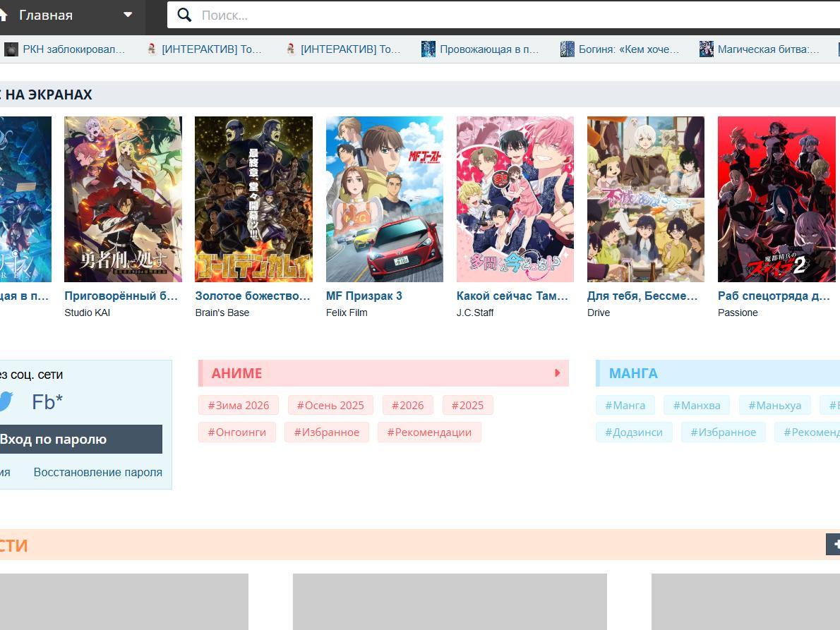Select the anime #Рекомендации tag

(430, 432)
